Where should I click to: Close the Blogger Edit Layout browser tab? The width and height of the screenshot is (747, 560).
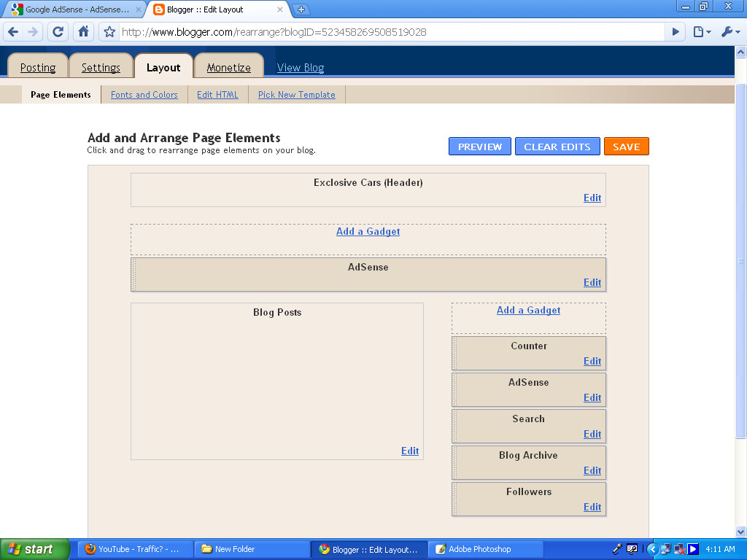click(x=280, y=9)
